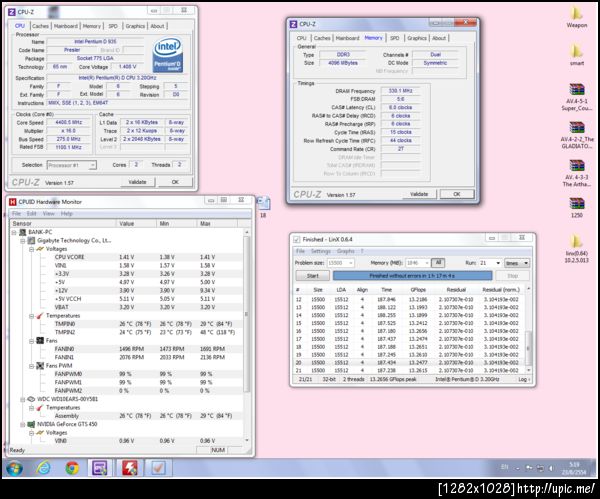Select the TMPIN2 temperature row
This screenshot has height=499, width=600.
click(x=126, y=333)
